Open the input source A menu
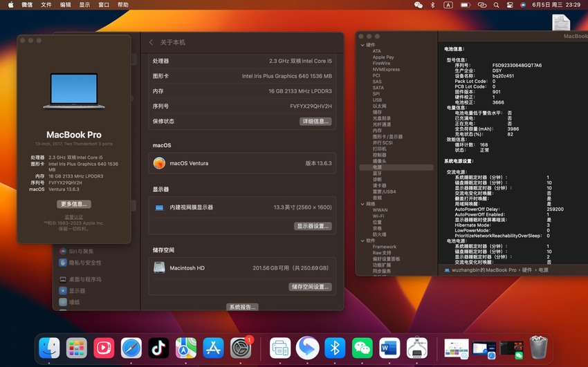Screen dimensions: 588x367 tap(448, 5)
